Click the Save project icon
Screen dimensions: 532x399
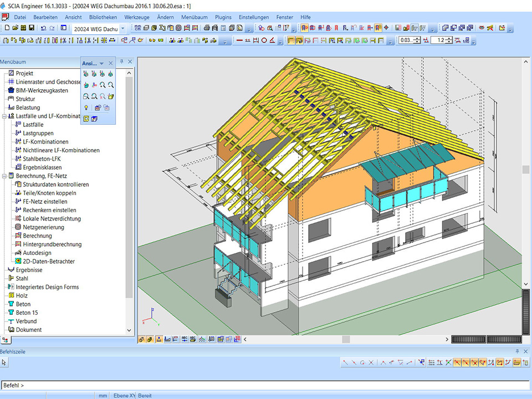coord(32,28)
